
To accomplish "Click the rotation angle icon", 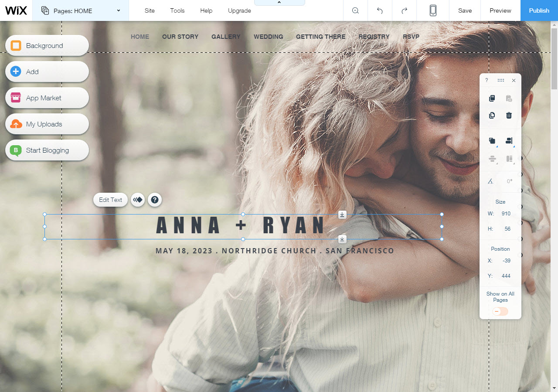I will 490,181.
